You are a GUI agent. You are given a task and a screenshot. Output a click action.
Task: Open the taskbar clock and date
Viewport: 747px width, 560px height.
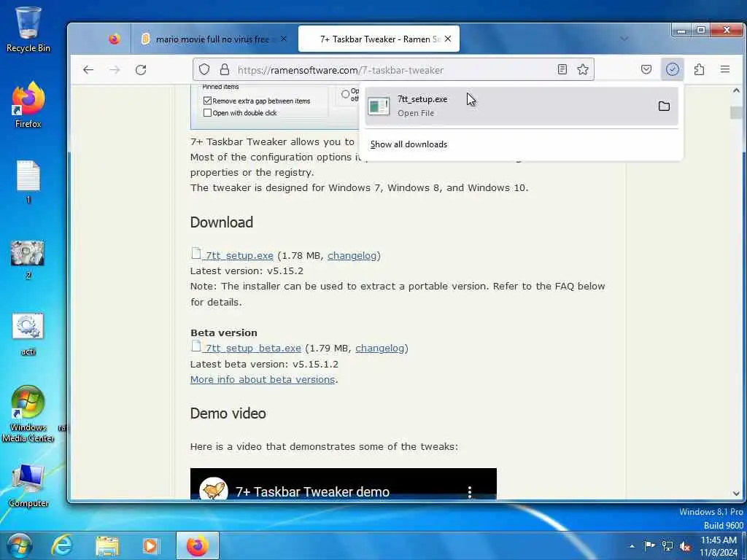pos(719,546)
